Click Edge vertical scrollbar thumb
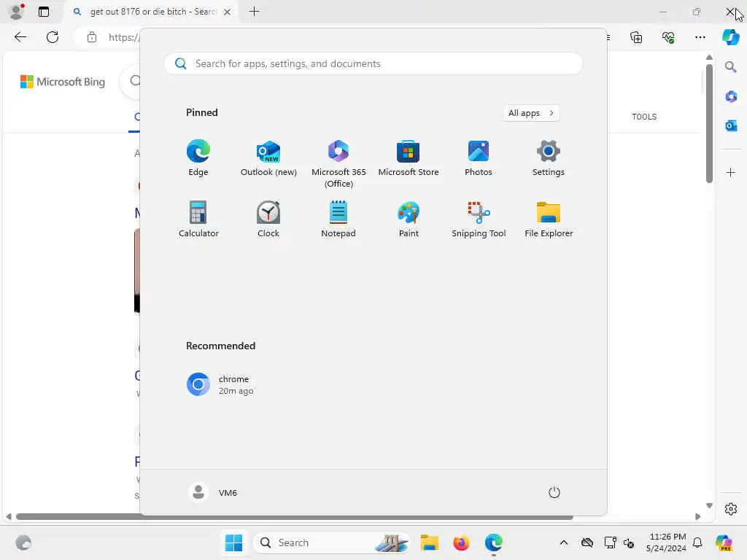This screenshot has height=560, width=747. coord(709,122)
